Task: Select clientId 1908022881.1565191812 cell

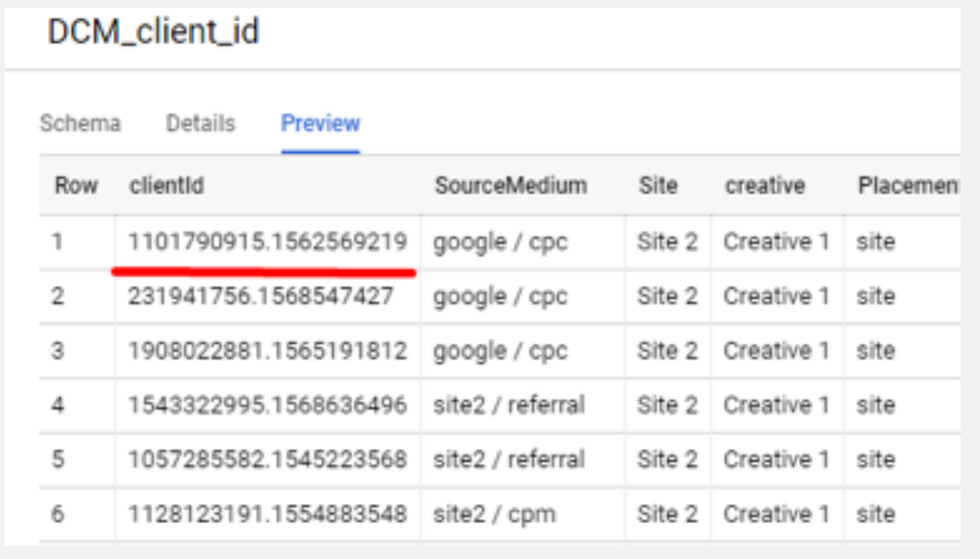Action: (x=267, y=351)
